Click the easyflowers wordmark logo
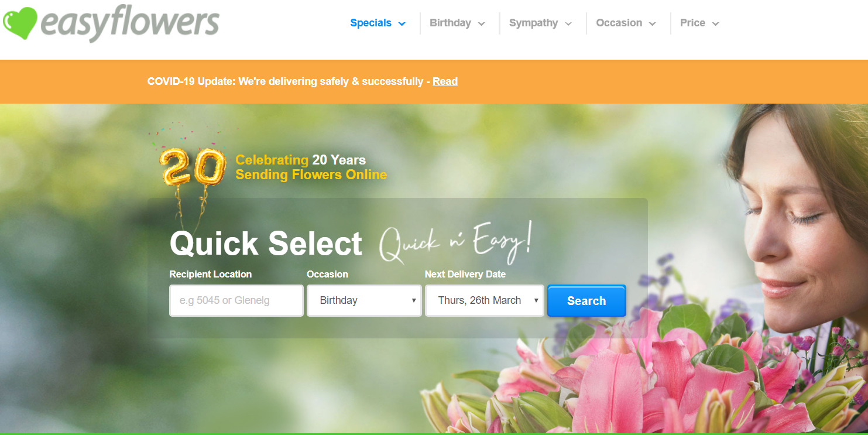 (130, 25)
